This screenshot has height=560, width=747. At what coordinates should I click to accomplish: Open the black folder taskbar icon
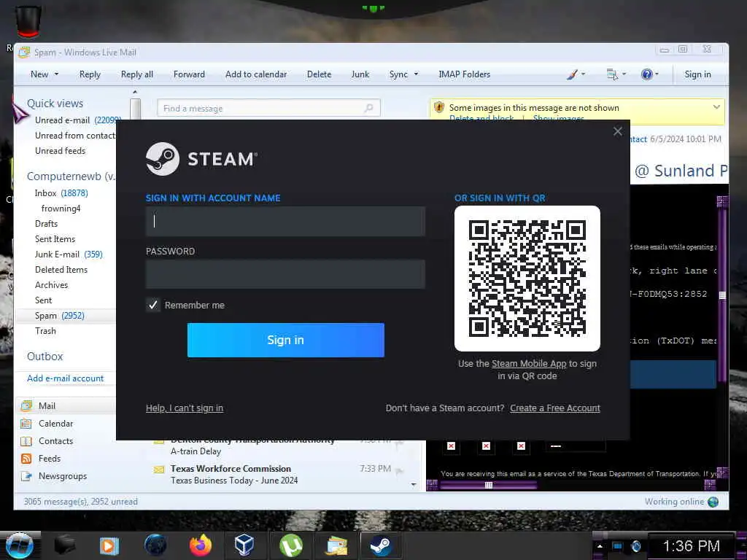(x=65, y=545)
